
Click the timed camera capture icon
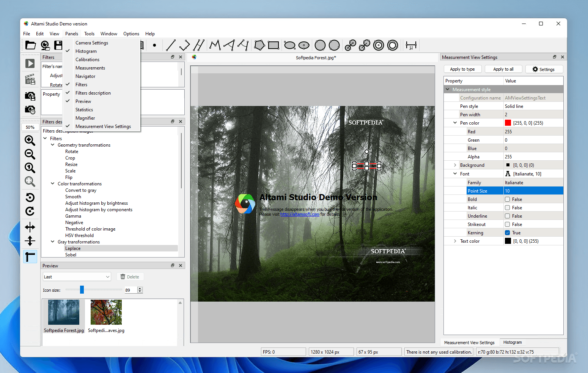[30, 110]
